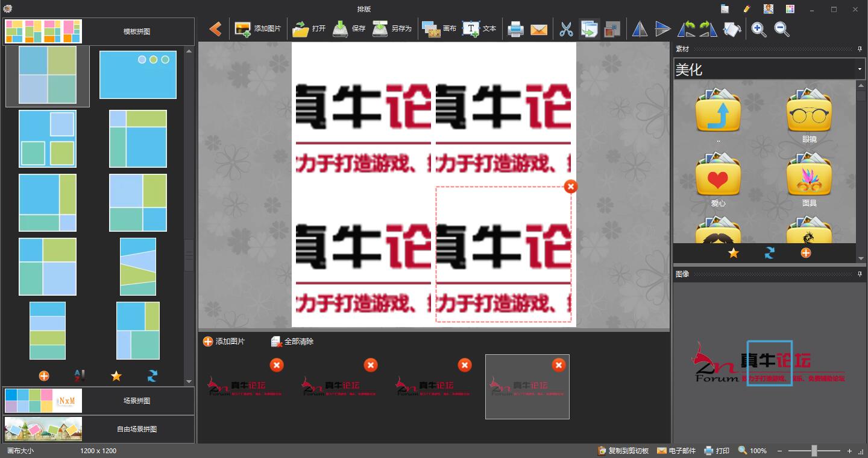Click the star favorites icon below templates

116,376
